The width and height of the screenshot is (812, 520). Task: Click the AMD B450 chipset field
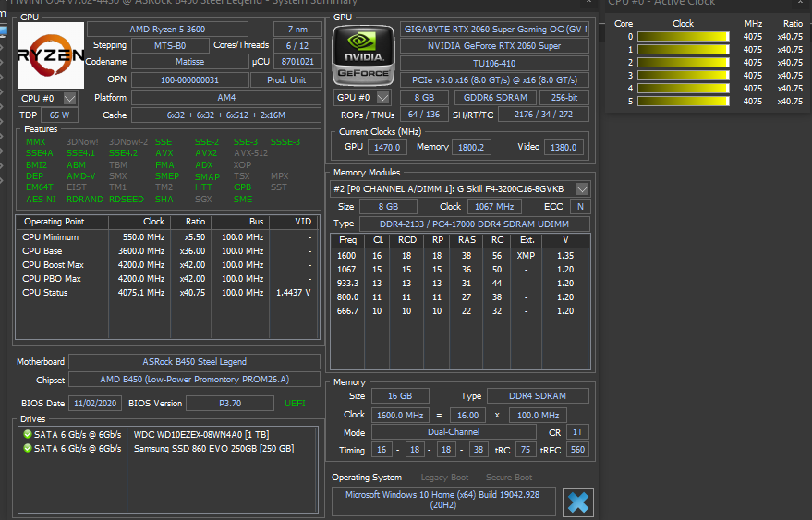(x=194, y=379)
